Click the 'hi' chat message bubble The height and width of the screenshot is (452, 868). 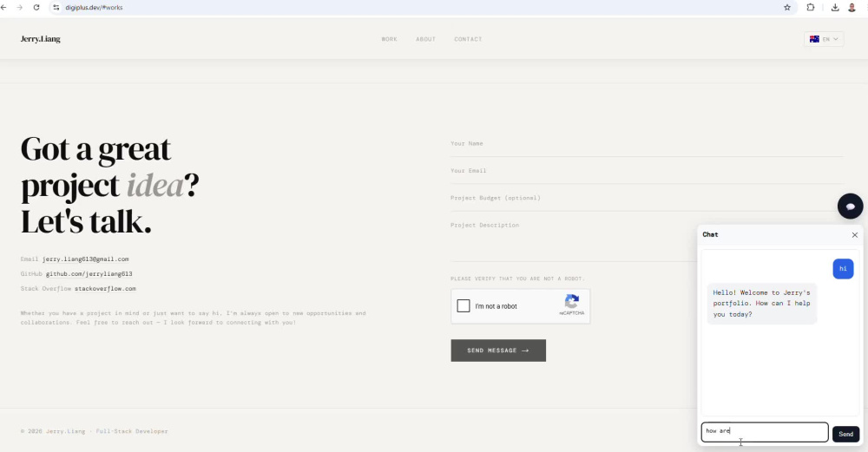pyautogui.click(x=843, y=269)
